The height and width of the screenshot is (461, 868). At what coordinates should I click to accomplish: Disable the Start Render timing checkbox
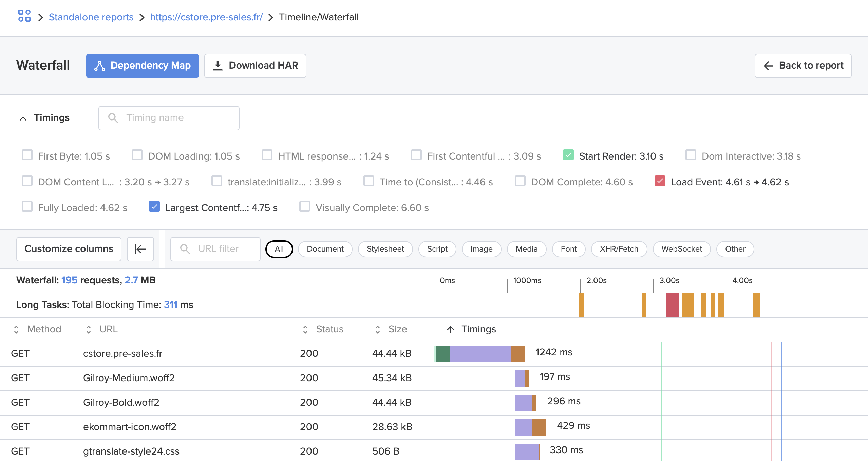[568, 155]
